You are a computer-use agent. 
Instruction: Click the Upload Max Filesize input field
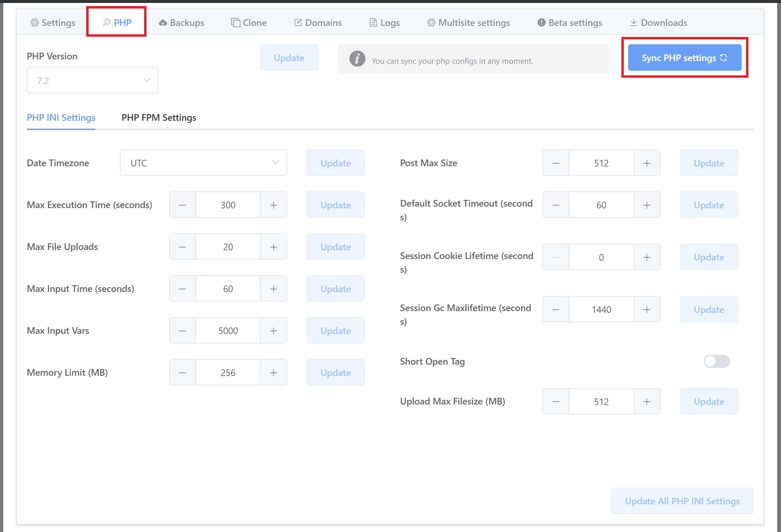point(601,402)
